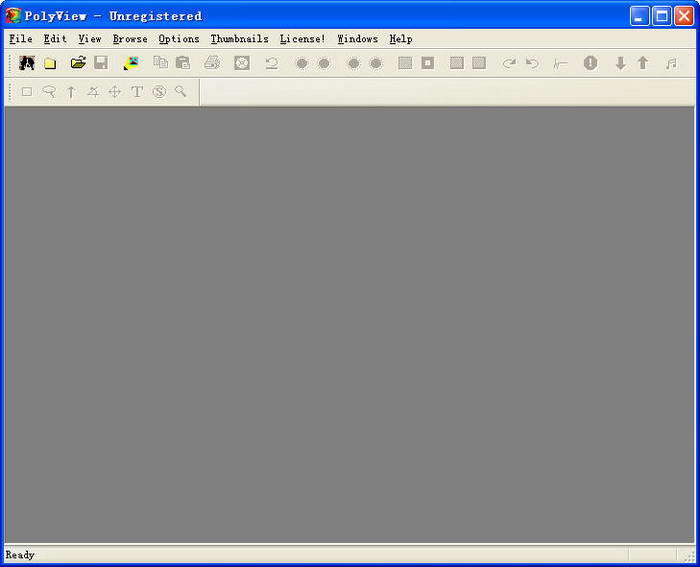The width and height of the screenshot is (700, 567).
Task: Click the 'Ready' status bar text
Action: 20,555
